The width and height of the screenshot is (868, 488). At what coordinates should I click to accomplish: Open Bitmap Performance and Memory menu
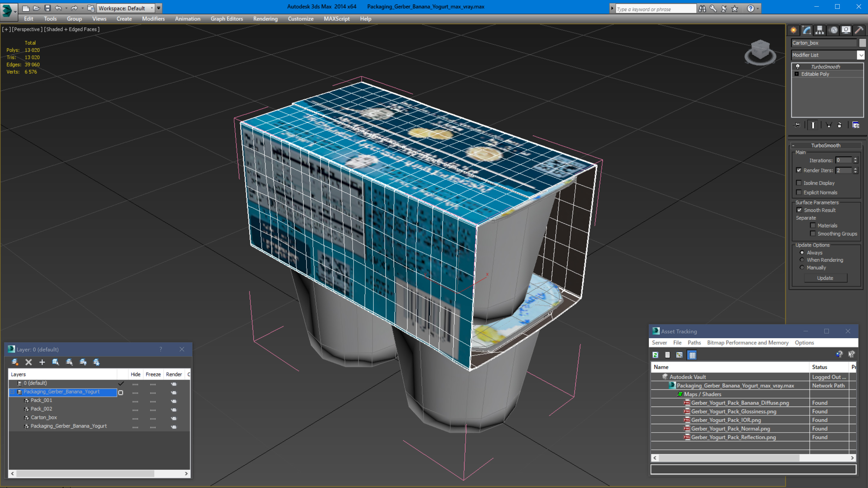[748, 342]
